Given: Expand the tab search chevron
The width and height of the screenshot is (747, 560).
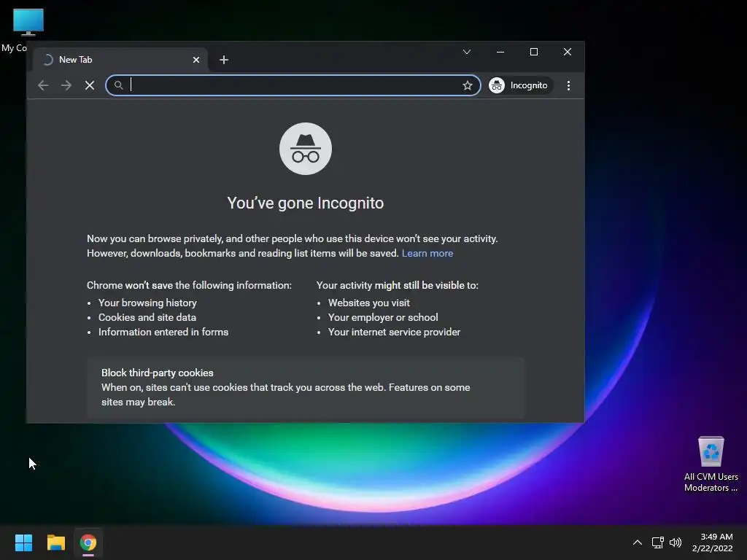Looking at the screenshot, I should point(467,52).
